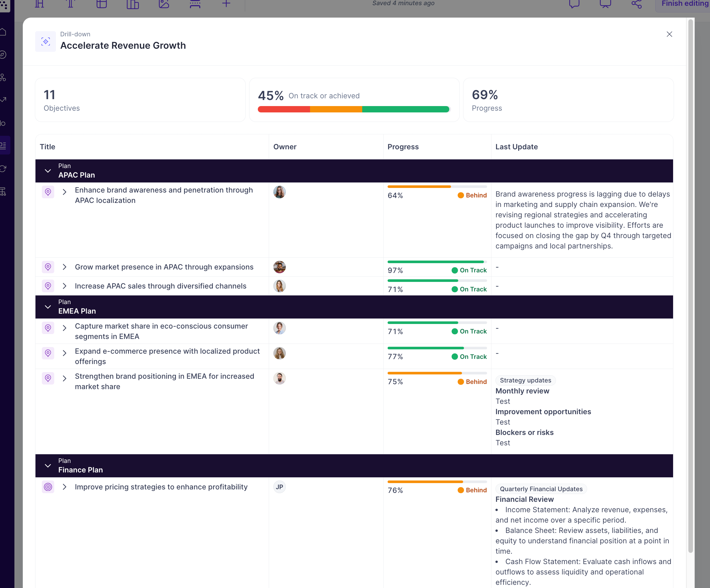Expand Enhance brand awareness and penetration objective

pyautogui.click(x=65, y=192)
